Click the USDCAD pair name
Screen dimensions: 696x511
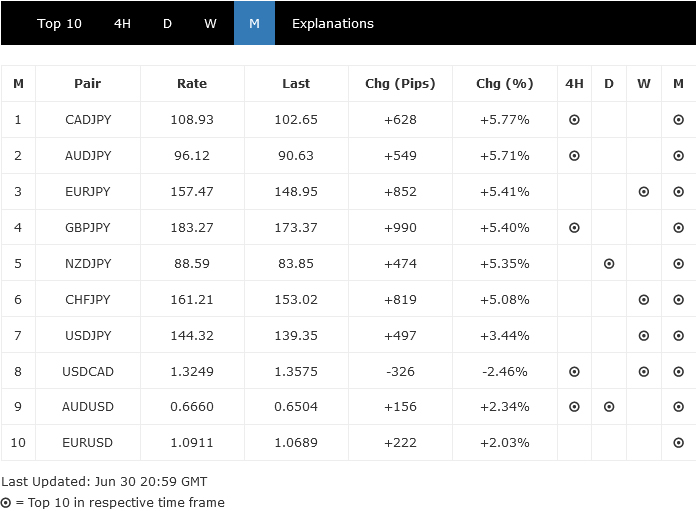point(88,372)
